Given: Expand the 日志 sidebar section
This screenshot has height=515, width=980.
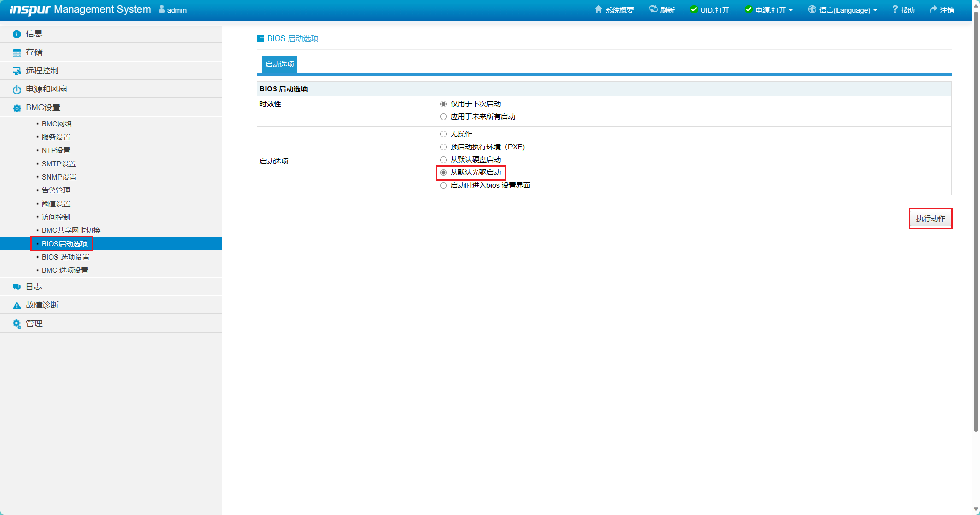Looking at the screenshot, I should [111, 287].
